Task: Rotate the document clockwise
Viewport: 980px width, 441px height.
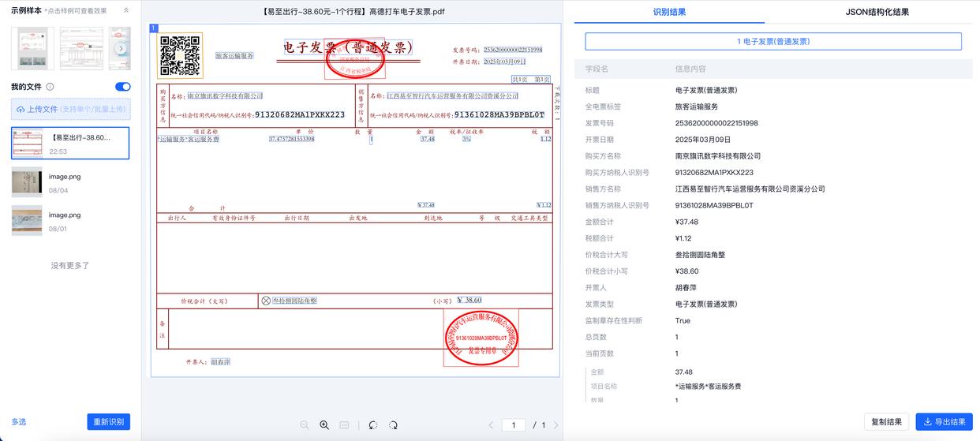Action: (x=392, y=424)
